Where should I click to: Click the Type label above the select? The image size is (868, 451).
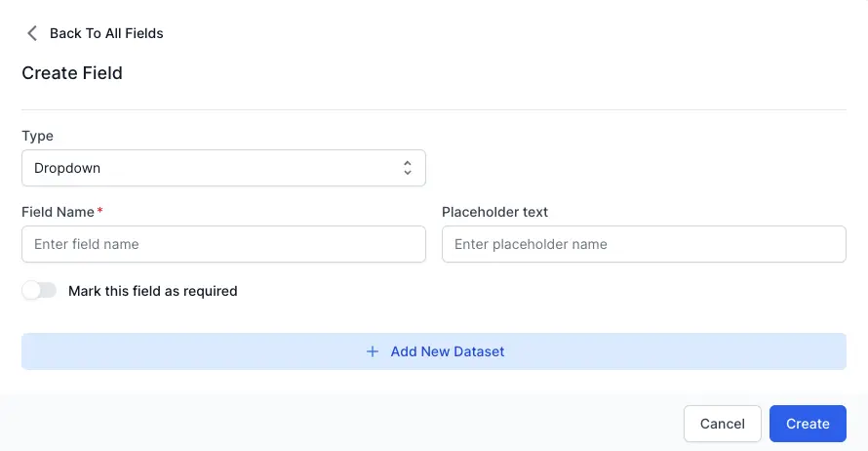click(x=37, y=136)
